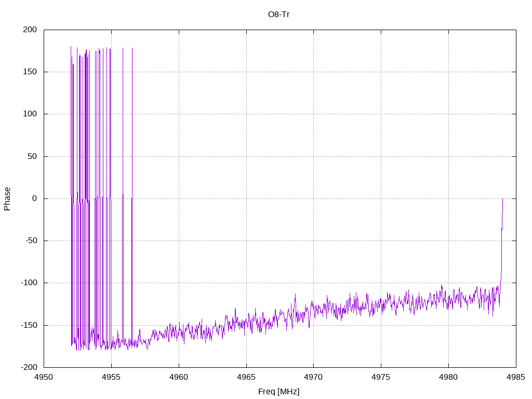Screen dimensions: 532x399
Task: Select the 50 y-axis tick label
Action: click(x=32, y=156)
